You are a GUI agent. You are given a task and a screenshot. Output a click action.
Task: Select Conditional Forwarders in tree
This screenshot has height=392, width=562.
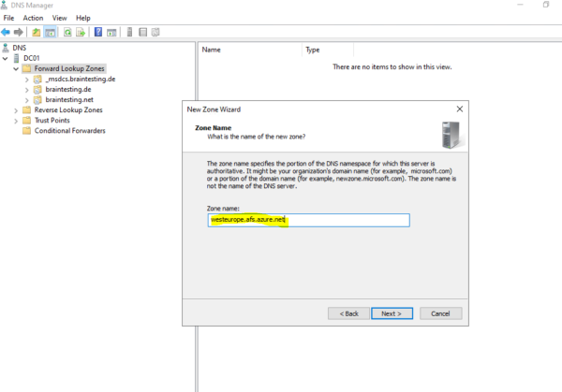[x=70, y=131]
